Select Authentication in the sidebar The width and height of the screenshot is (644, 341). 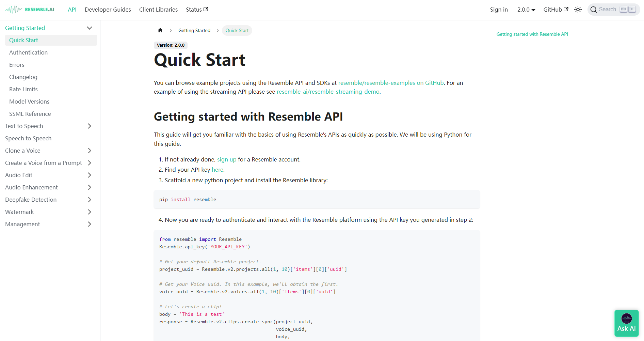(28, 52)
